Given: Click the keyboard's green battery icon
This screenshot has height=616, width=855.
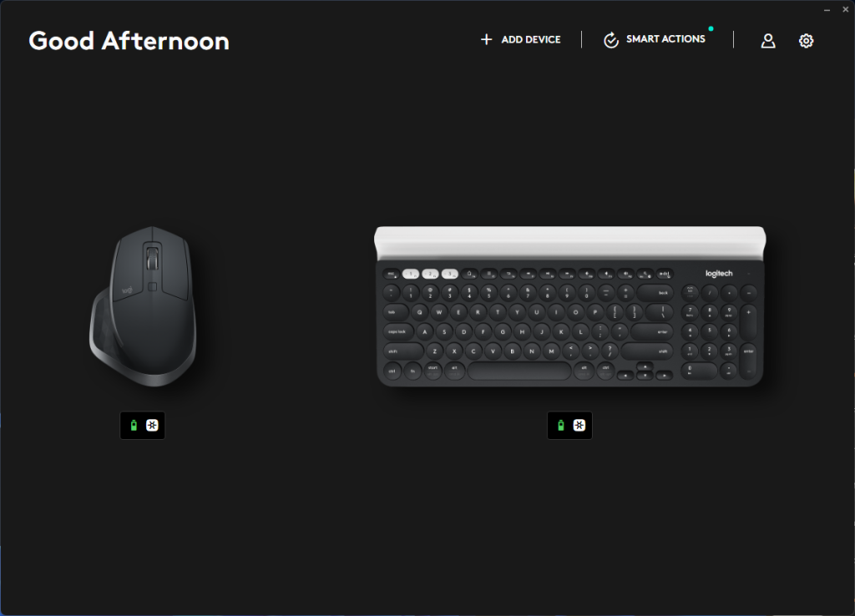Looking at the screenshot, I should pyautogui.click(x=560, y=425).
